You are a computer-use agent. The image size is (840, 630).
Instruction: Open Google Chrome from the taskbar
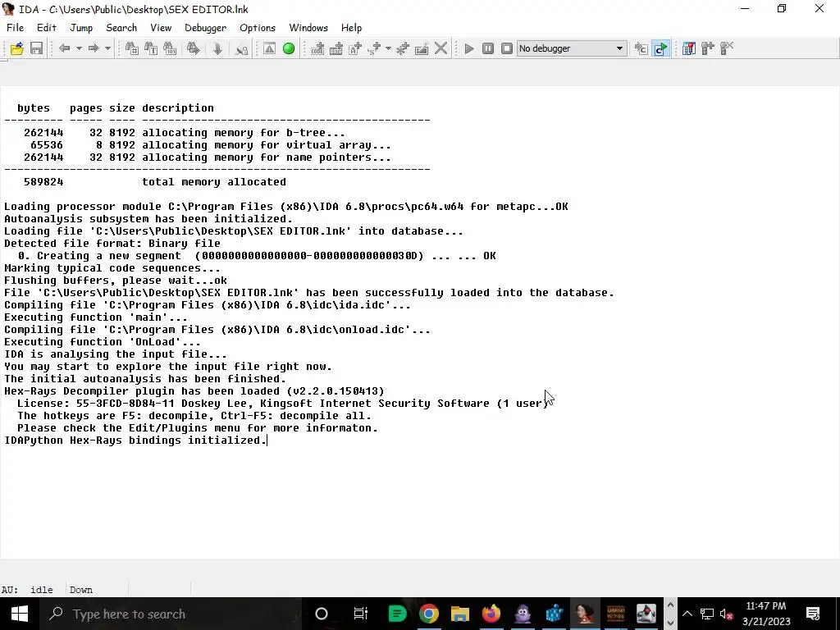(428, 614)
